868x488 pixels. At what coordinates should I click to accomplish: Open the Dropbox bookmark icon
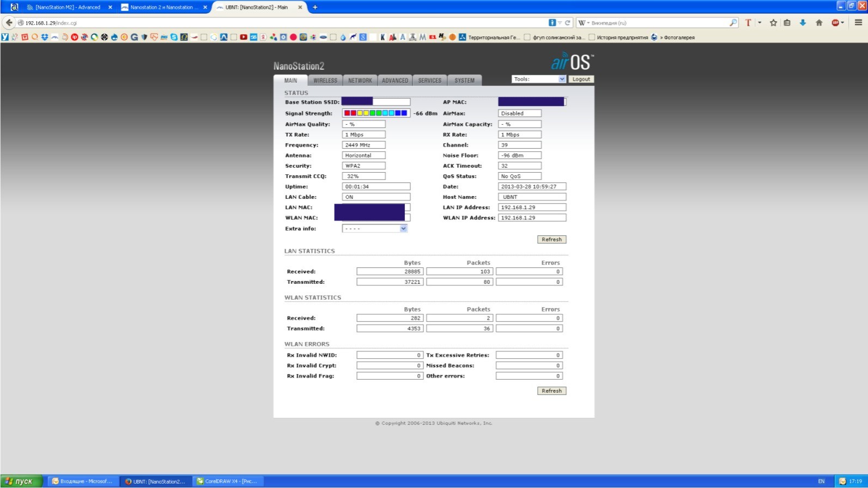[45, 37]
